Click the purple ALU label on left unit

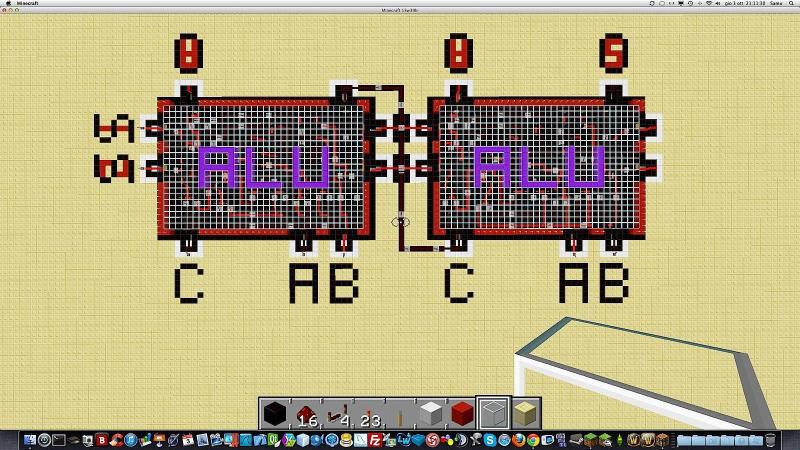click(264, 167)
